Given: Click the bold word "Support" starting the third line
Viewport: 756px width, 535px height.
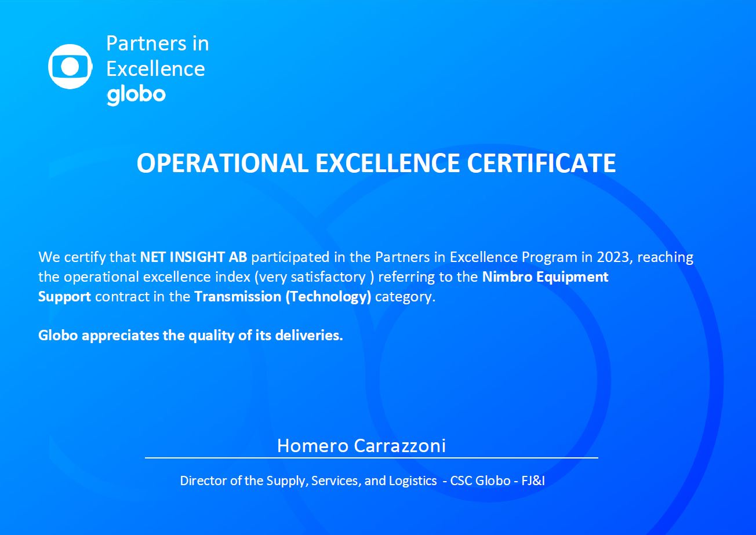Looking at the screenshot, I should pyautogui.click(x=64, y=297).
